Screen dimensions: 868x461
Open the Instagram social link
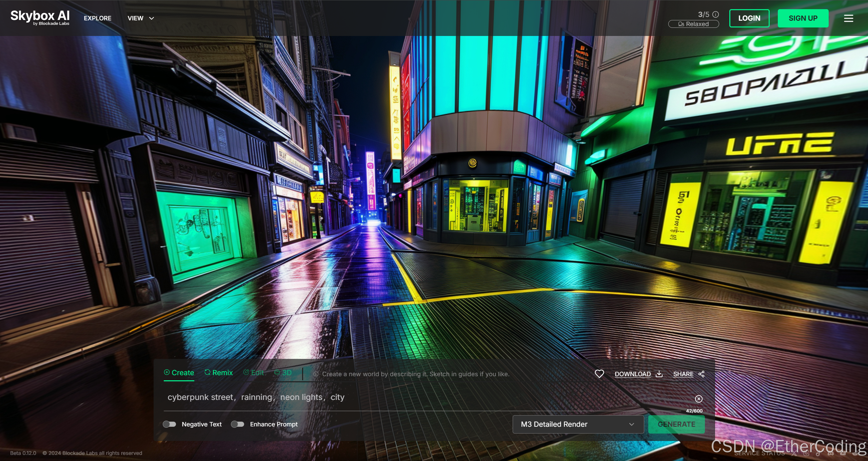(x=806, y=454)
